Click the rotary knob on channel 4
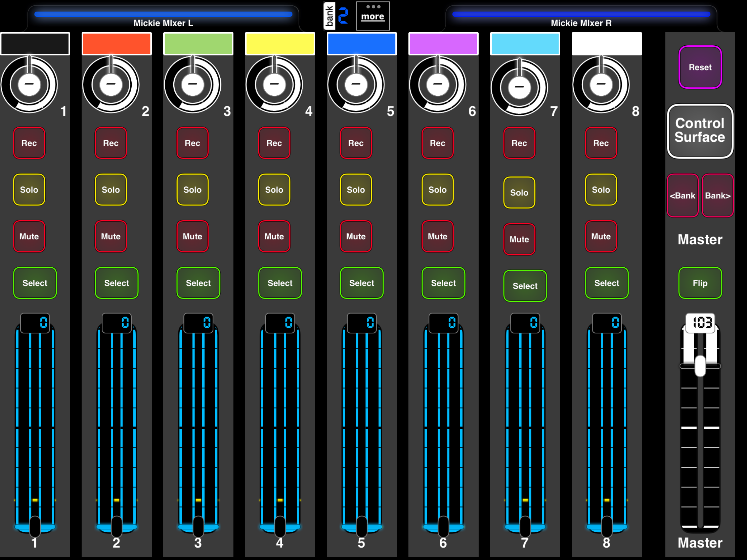This screenshot has width=747, height=560. tap(274, 84)
